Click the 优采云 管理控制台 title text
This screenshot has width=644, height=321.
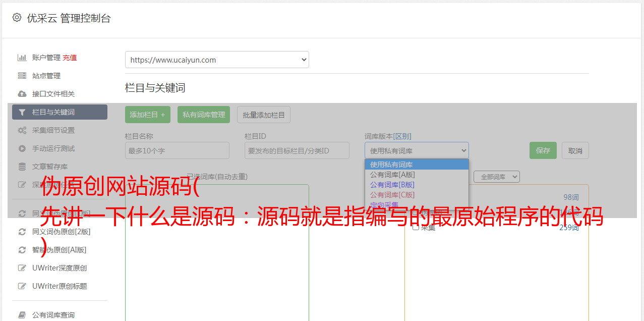coord(69,18)
